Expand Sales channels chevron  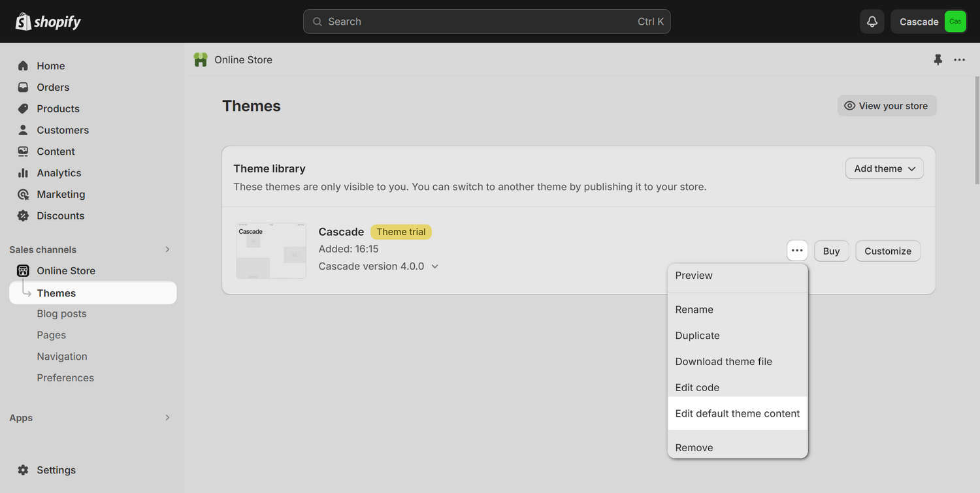coord(167,249)
